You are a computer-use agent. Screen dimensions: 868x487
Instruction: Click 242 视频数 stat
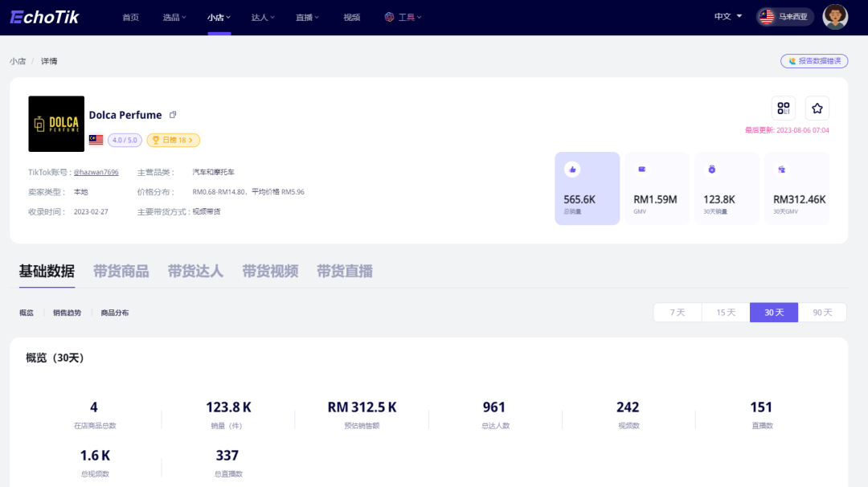(628, 414)
